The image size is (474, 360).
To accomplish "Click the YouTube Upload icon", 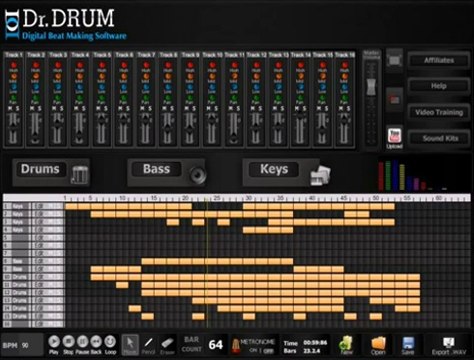I will [395, 136].
